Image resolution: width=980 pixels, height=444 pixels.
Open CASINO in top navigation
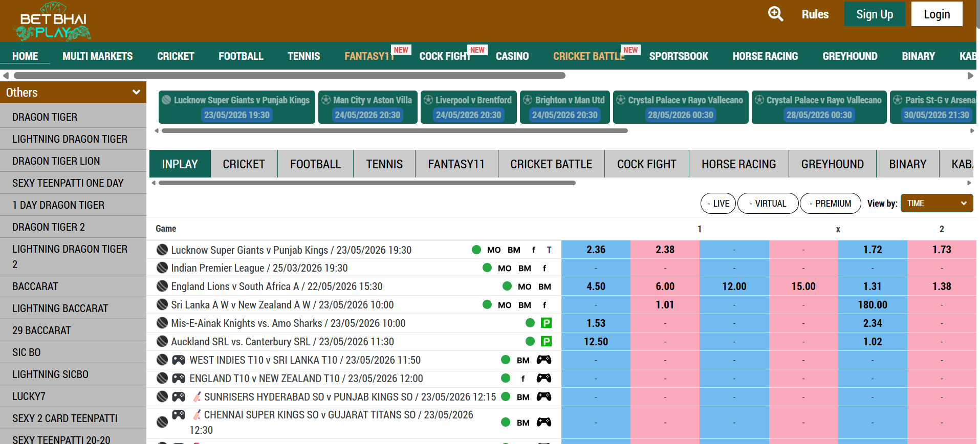pyautogui.click(x=512, y=56)
